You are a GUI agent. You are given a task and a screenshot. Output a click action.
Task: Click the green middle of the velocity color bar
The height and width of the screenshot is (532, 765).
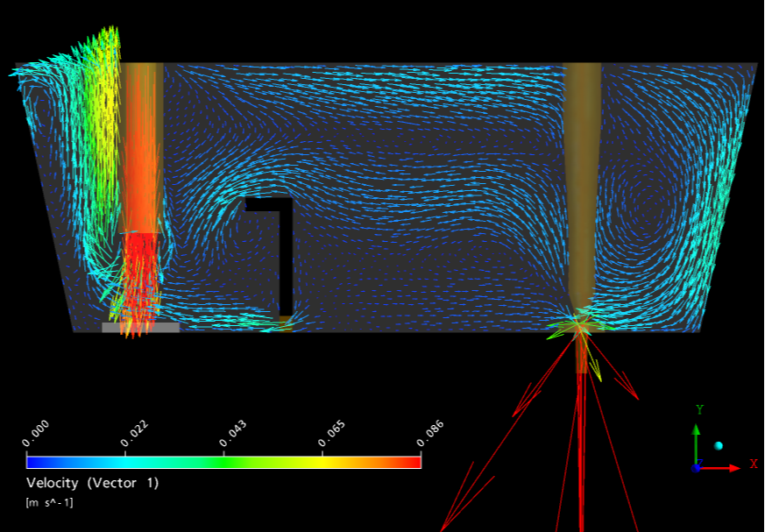point(223,462)
